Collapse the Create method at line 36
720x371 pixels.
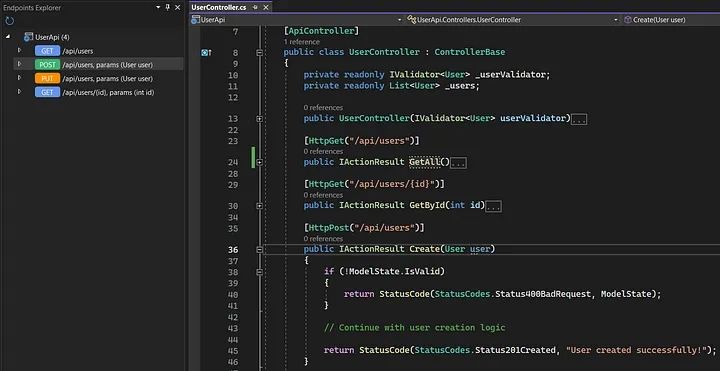click(259, 249)
